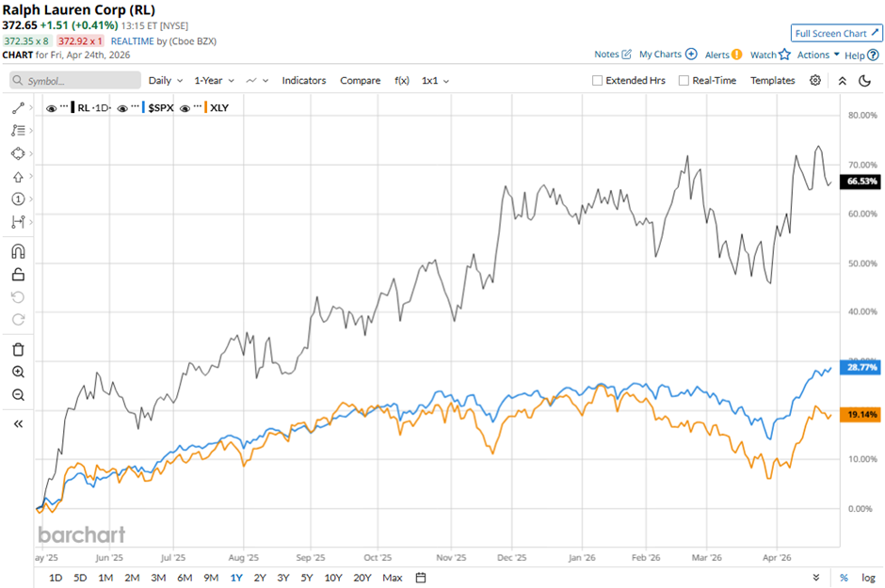Open the Daily interval dropdown
This screenshot has height=588, width=885.
click(166, 81)
